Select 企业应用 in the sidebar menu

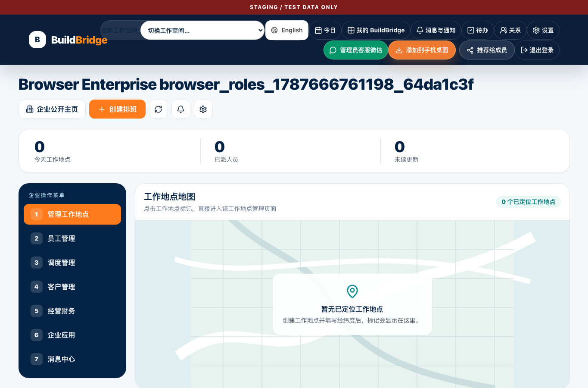(72, 335)
